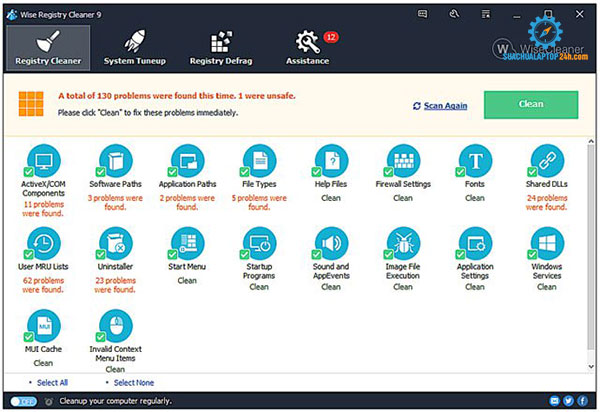
Task: Uncheck the MUI Cache checkbox
Action: pos(28,337)
